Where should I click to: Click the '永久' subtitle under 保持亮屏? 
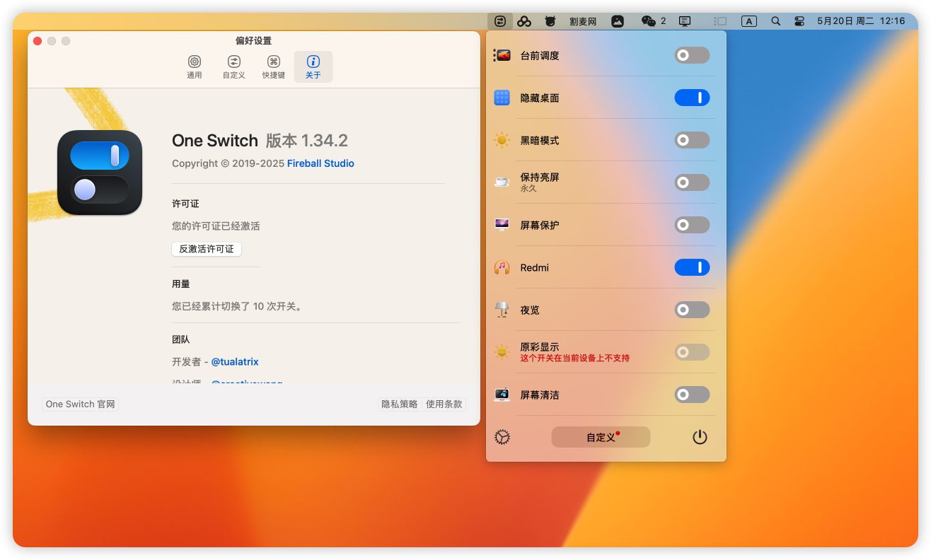click(528, 188)
